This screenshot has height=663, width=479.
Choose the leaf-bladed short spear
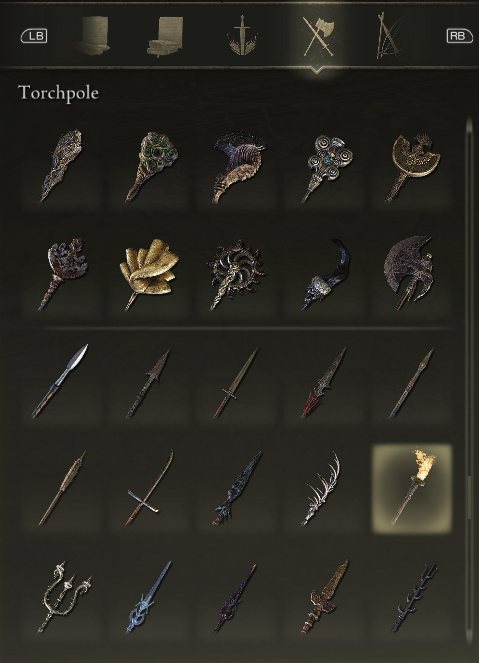pos(60,381)
